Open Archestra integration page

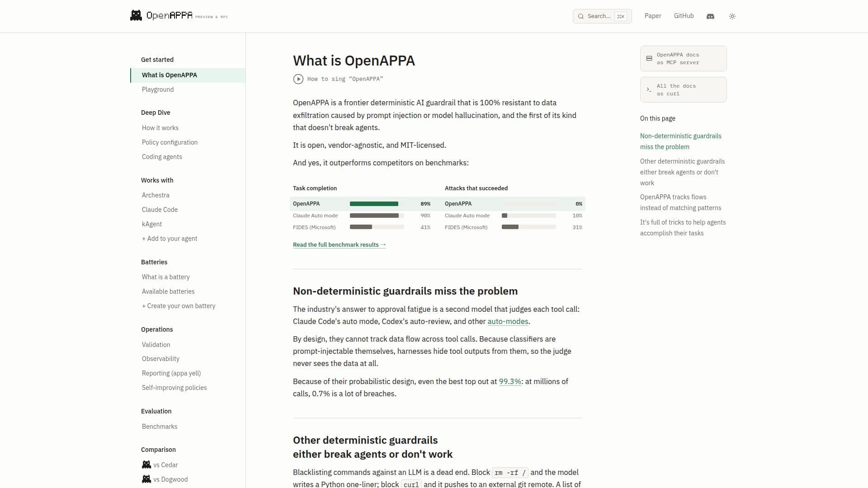point(156,195)
